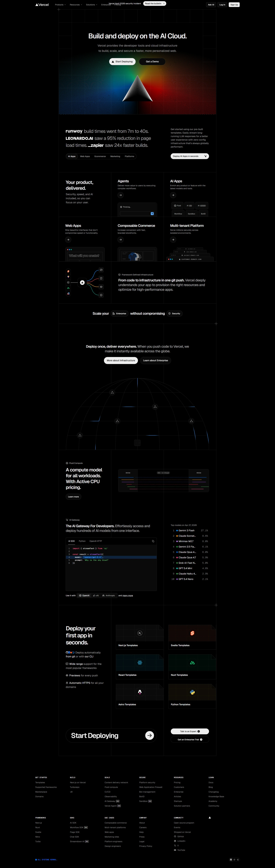This screenshot has width=275, height=868.
Task: Select the Ecommerce tab
Action: click(x=100, y=156)
